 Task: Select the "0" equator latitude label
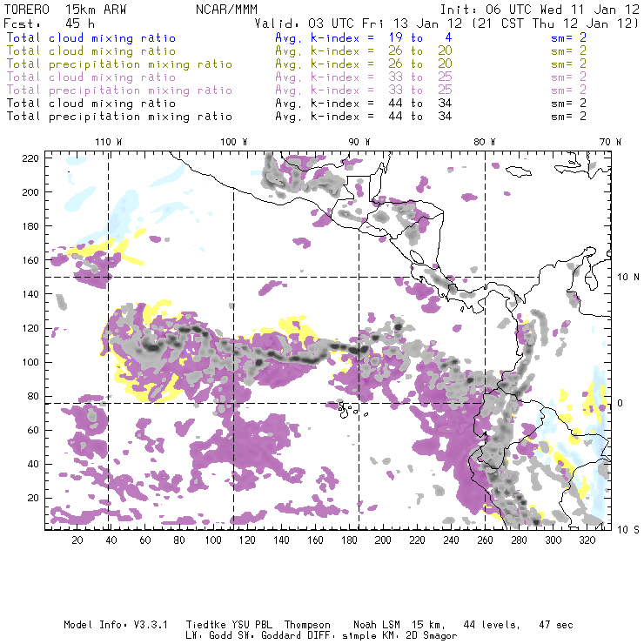point(621,403)
